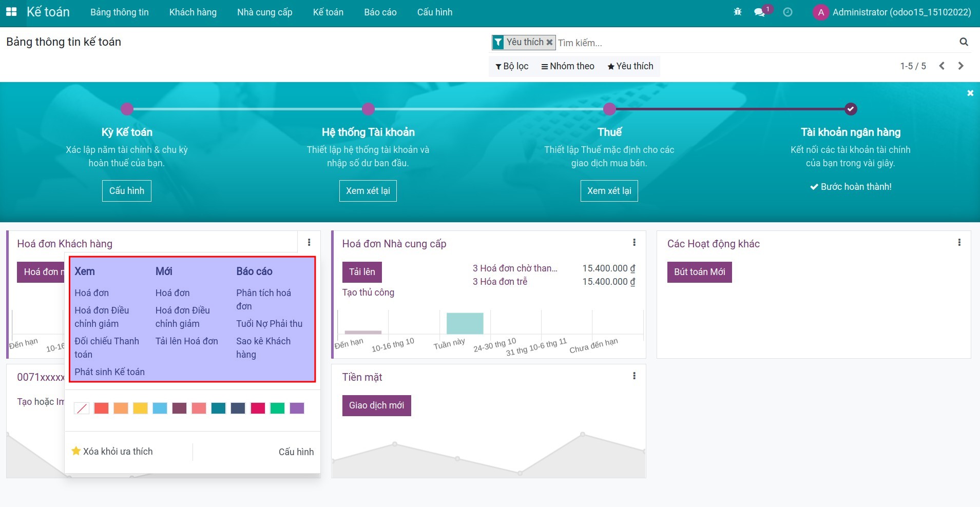Open the Nhà cung cấp menu
Image resolution: width=980 pixels, height=507 pixels.
pos(264,12)
